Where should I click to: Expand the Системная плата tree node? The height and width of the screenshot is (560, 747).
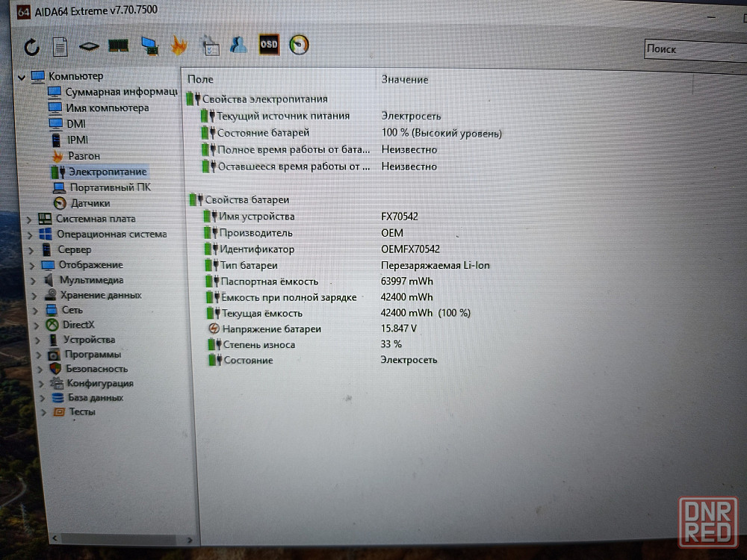29,220
